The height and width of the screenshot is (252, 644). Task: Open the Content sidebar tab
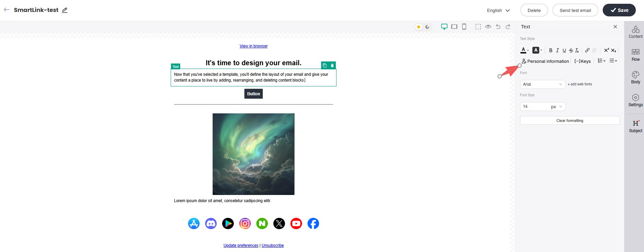635,32
